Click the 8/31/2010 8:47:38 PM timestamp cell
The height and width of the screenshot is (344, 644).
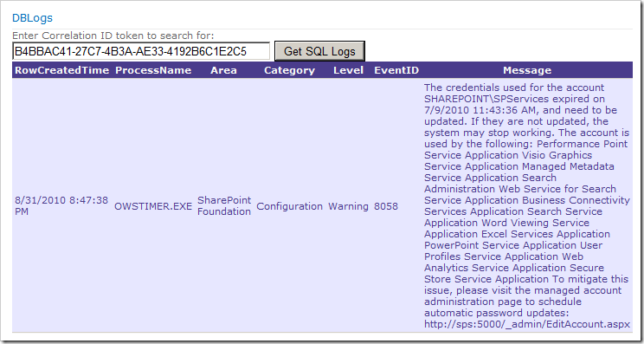(x=61, y=206)
